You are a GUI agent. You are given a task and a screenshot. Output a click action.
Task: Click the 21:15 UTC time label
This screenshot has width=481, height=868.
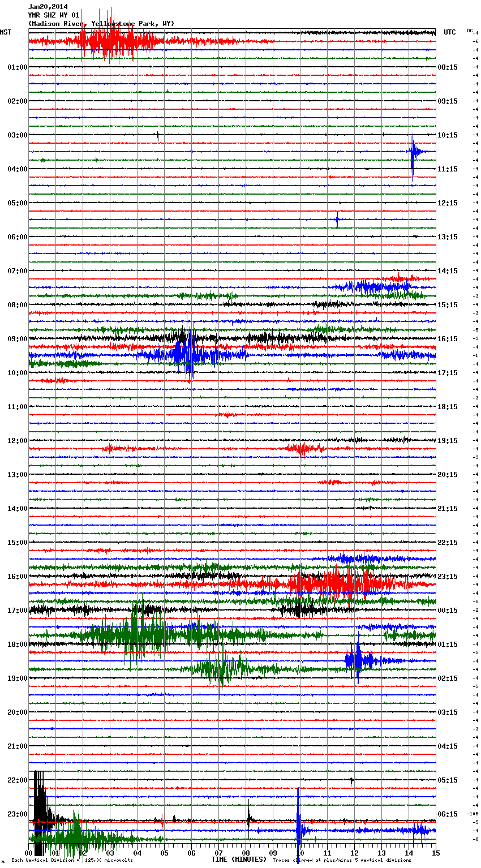[448, 509]
